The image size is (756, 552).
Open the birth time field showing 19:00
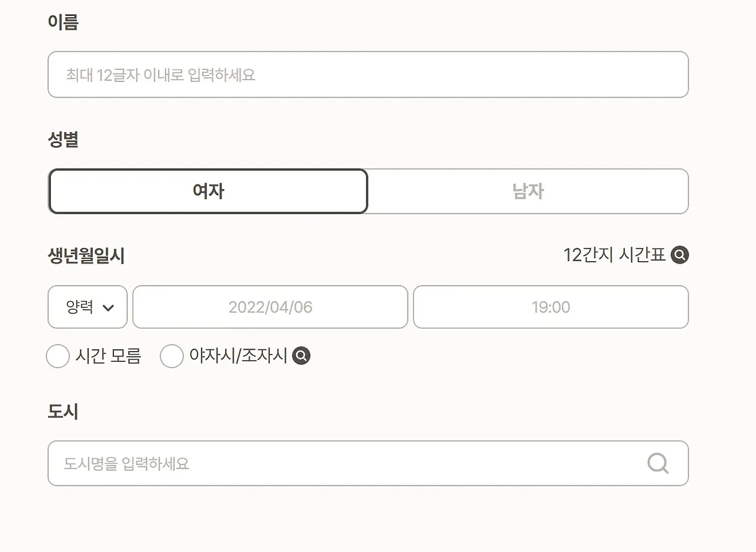click(550, 307)
